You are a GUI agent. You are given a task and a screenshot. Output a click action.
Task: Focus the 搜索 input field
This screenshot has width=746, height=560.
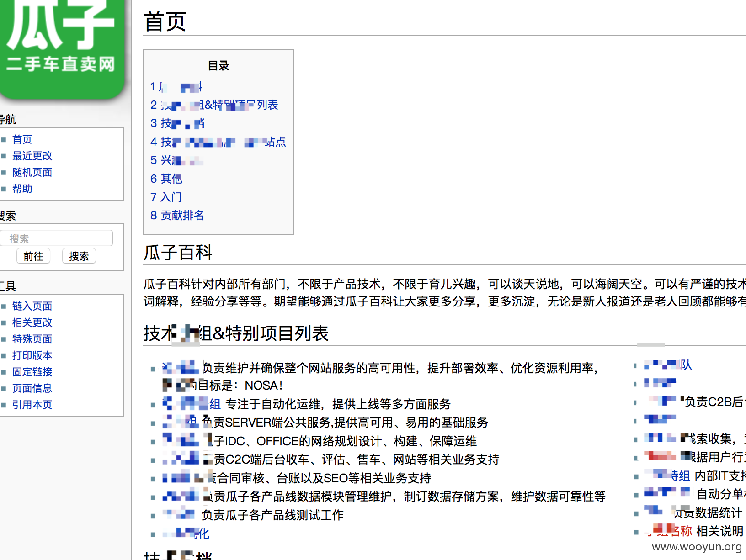56,238
